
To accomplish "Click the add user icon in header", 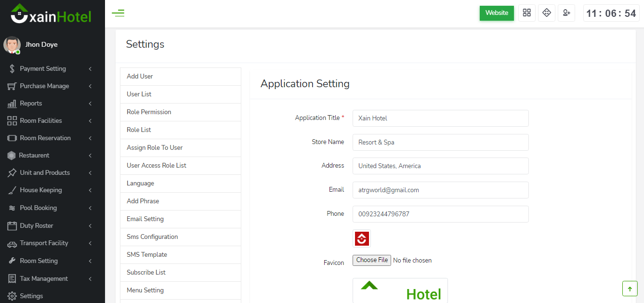I will pos(566,13).
